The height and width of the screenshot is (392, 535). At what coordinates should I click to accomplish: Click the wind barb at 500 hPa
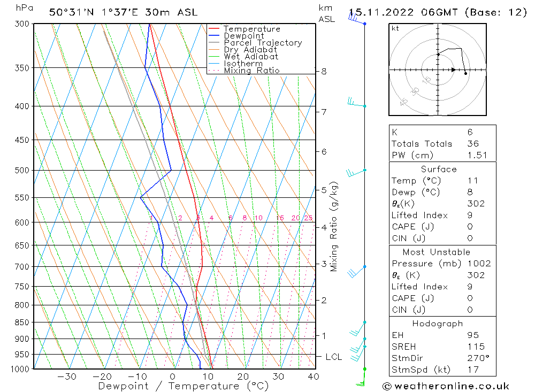[x=356, y=173]
